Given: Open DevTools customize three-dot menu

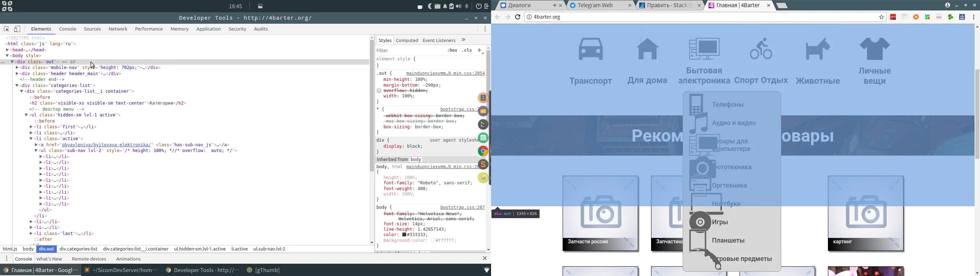Looking at the screenshot, I should pos(485,29).
